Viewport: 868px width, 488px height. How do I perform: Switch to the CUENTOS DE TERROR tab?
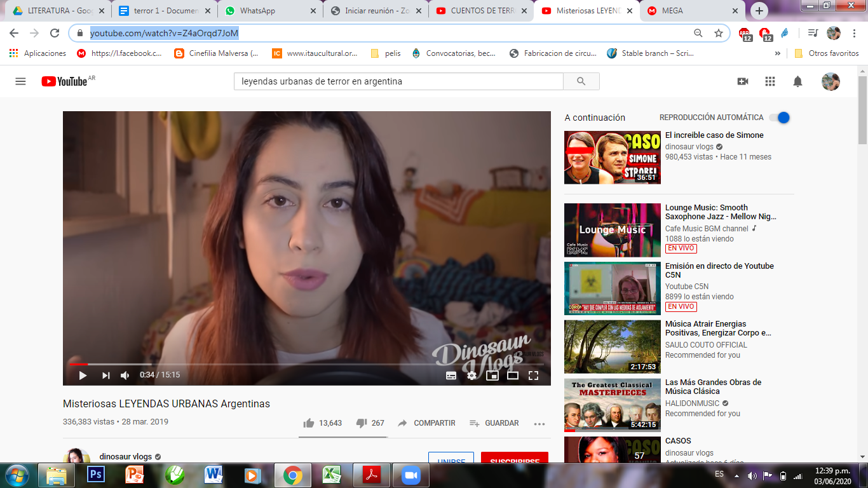click(x=480, y=11)
